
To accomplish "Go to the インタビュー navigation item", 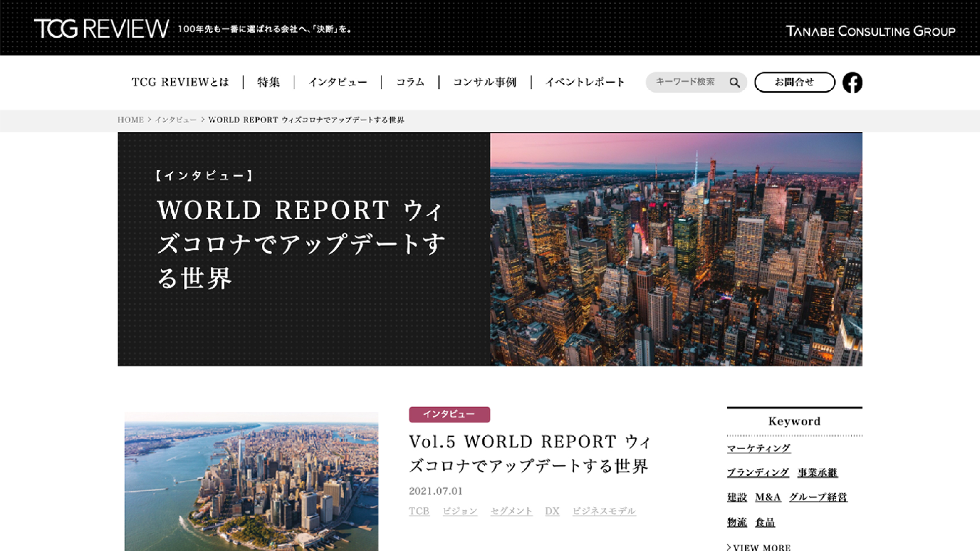I will (x=338, y=82).
